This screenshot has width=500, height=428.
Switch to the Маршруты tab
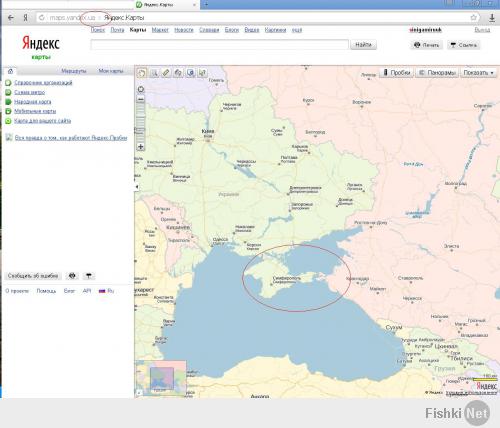[74, 71]
